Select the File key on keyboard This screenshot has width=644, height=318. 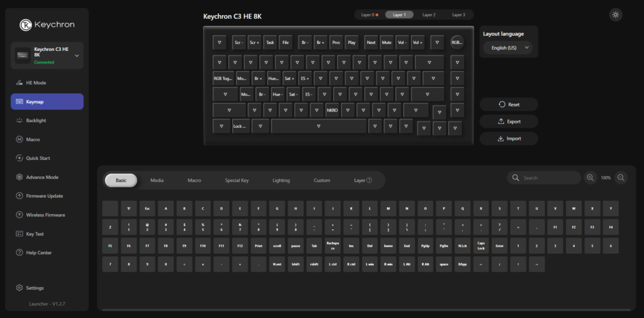coord(286,42)
